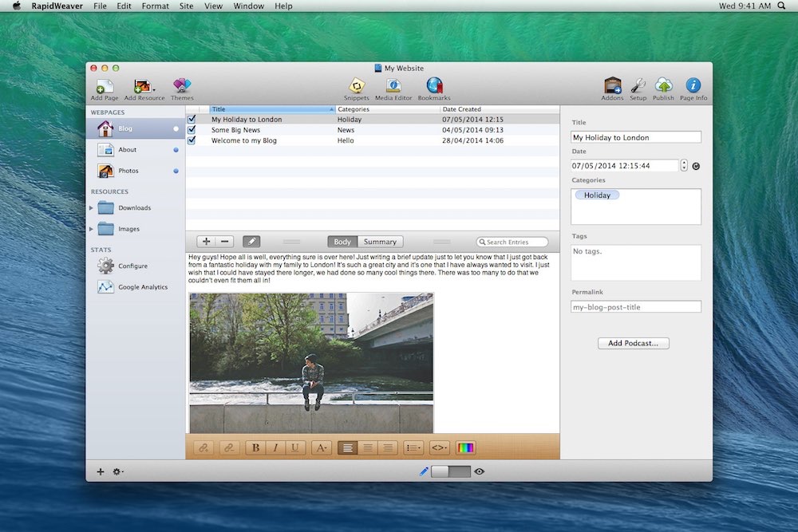The image size is (798, 532).
Task: Sort entries by Title column header
Action: coord(272,108)
